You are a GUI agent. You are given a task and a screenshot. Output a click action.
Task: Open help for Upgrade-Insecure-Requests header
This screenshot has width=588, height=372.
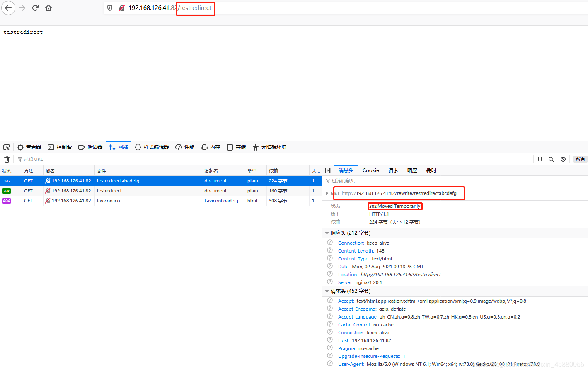pyautogui.click(x=330, y=356)
